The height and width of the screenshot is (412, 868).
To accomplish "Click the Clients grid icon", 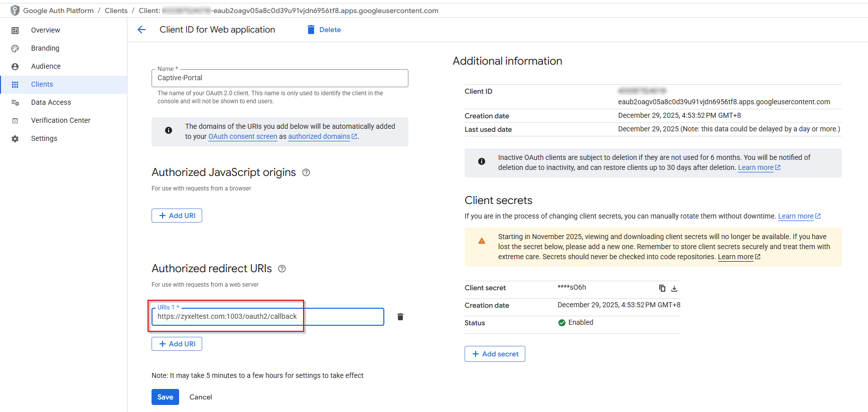I will tap(15, 85).
